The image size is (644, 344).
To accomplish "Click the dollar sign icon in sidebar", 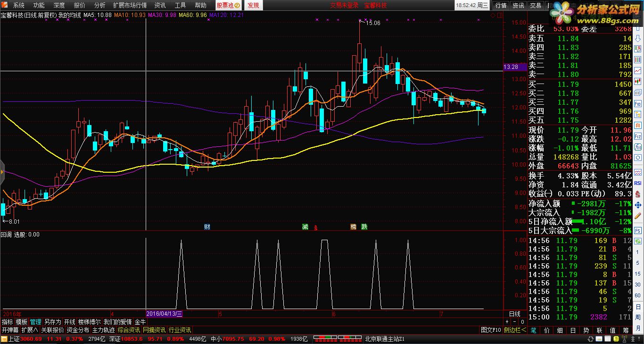I will pos(638,193).
